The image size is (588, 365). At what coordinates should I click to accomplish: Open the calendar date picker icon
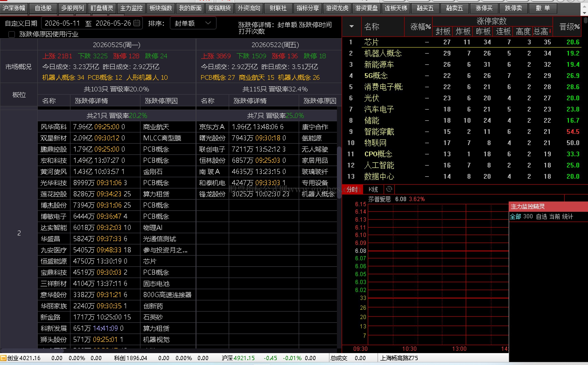tap(137, 23)
